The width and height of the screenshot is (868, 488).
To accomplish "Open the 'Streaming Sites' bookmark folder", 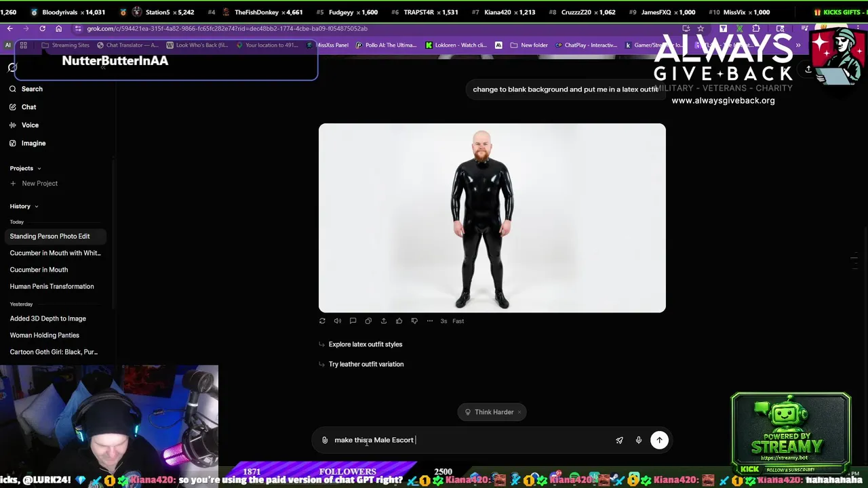I will point(65,45).
